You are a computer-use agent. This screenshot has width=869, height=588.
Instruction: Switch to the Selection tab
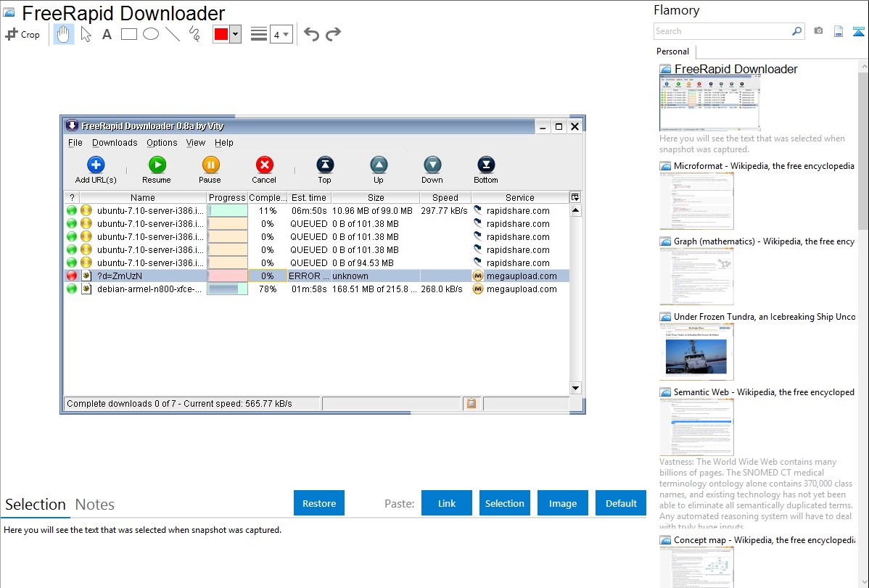[x=36, y=505]
